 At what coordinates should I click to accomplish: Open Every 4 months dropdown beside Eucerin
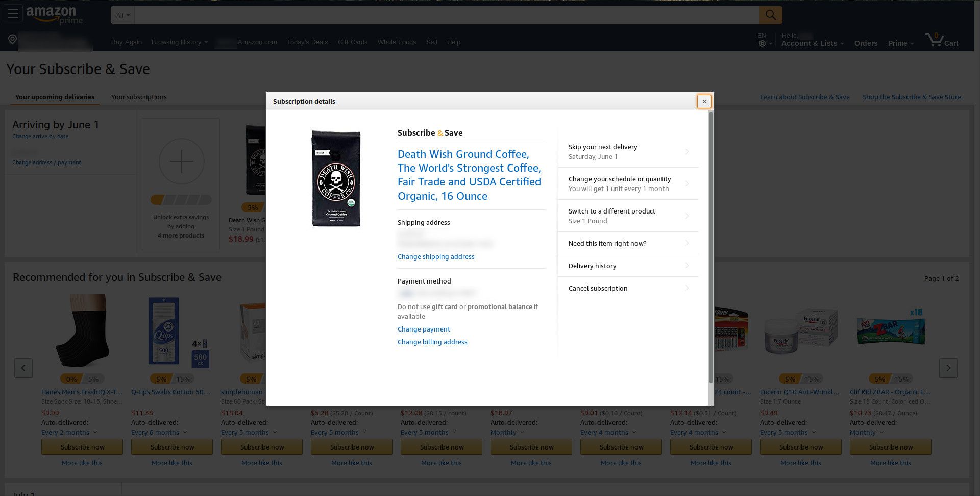(x=698, y=433)
